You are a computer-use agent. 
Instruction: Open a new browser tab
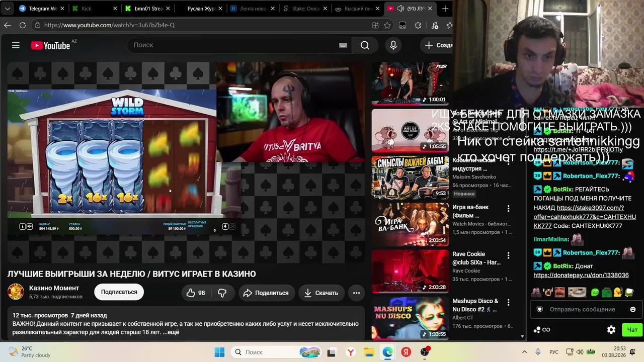coord(445,9)
